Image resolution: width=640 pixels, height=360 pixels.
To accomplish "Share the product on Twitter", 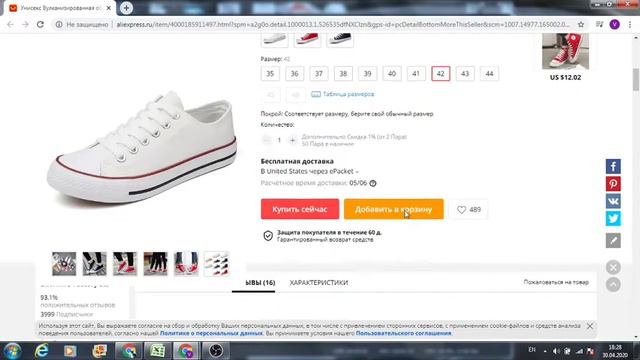I will pos(613,219).
